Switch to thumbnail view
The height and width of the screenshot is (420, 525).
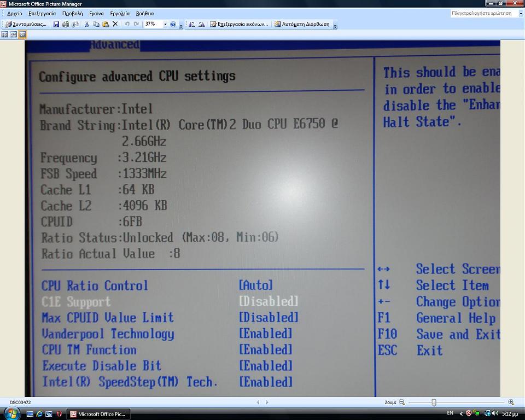pyautogui.click(x=5, y=34)
